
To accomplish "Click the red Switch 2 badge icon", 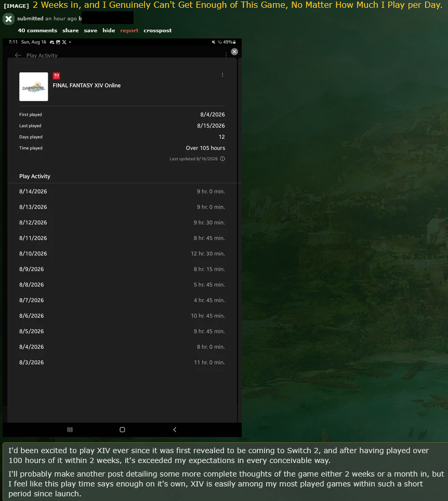I will [x=57, y=76].
